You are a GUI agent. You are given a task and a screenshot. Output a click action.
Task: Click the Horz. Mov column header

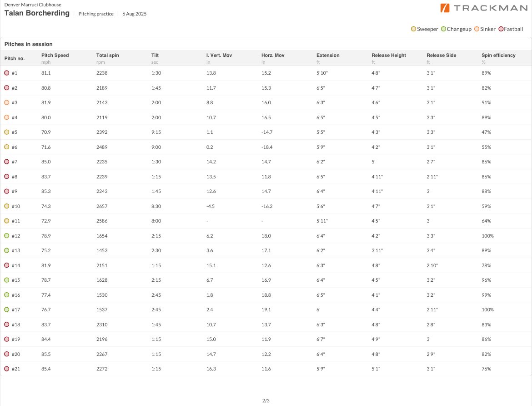[273, 55]
